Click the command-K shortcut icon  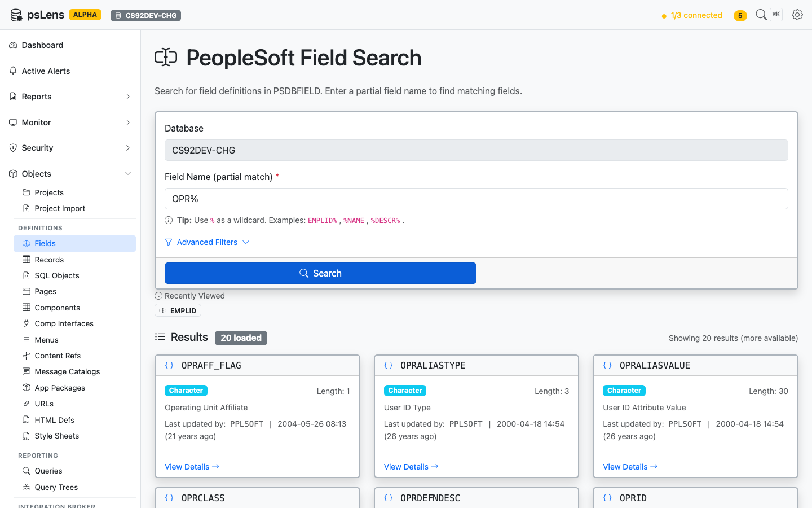click(776, 15)
